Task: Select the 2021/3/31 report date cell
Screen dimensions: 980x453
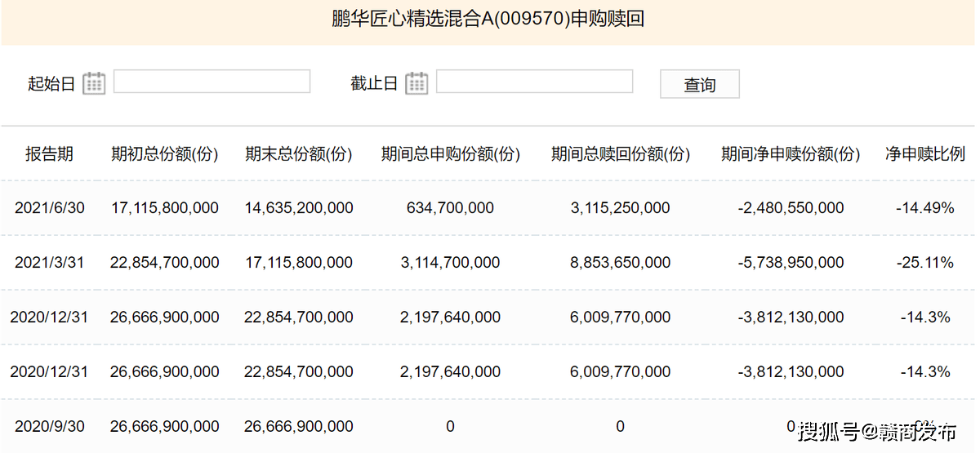Action: (x=50, y=263)
